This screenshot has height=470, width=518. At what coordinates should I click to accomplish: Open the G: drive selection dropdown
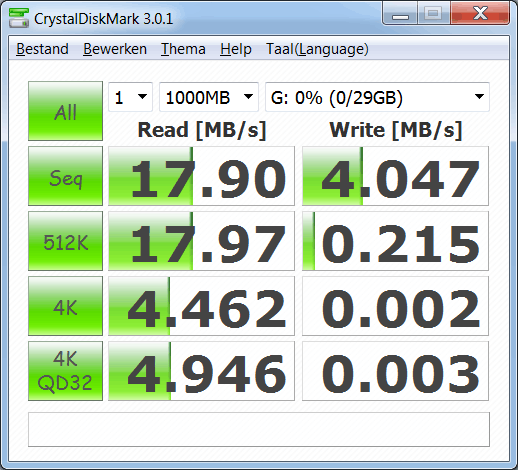[x=377, y=97]
